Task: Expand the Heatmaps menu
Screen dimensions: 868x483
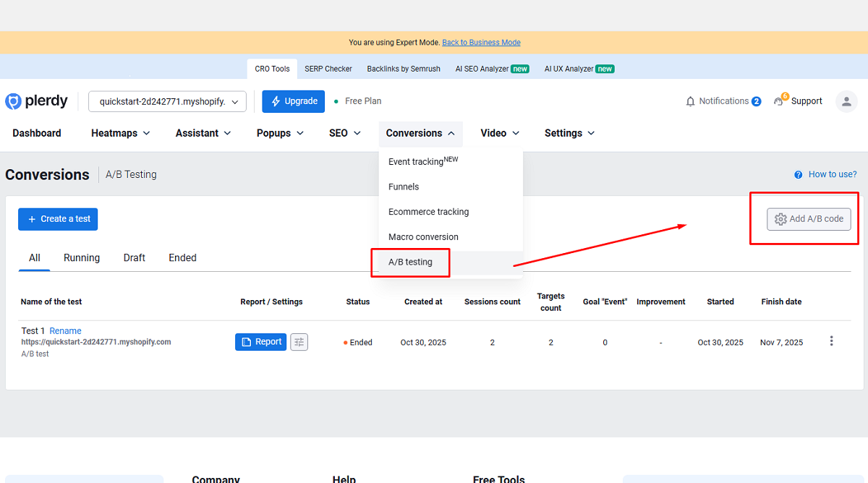Action: tap(120, 133)
